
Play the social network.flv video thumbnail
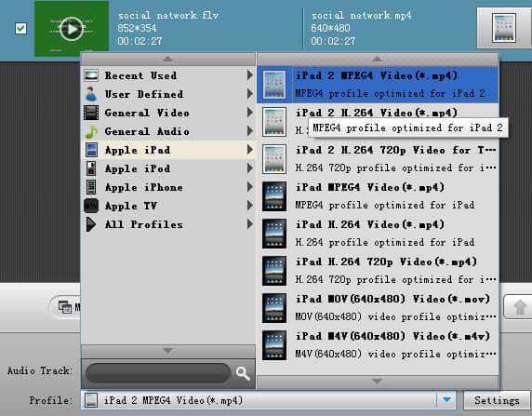(72, 29)
